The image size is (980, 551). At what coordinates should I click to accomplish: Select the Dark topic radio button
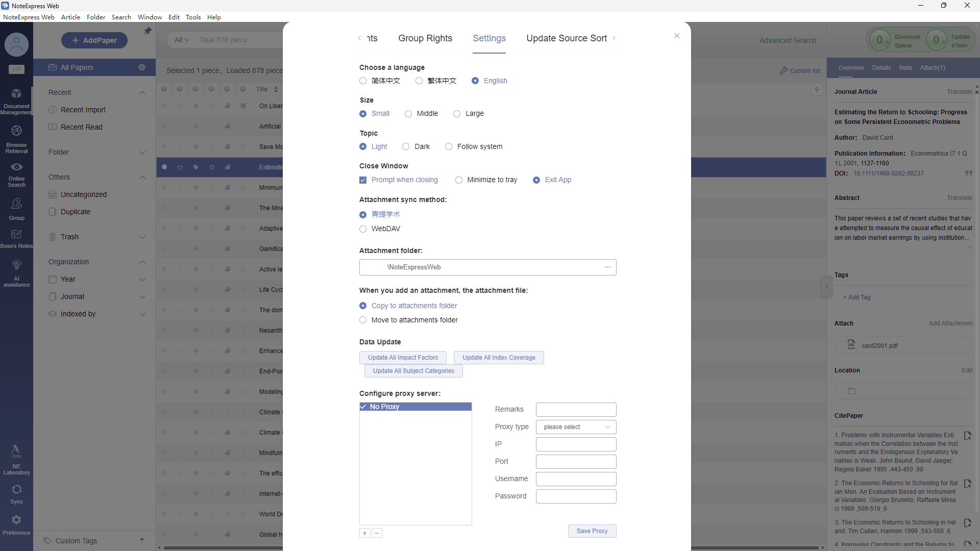pyautogui.click(x=406, y=147)
